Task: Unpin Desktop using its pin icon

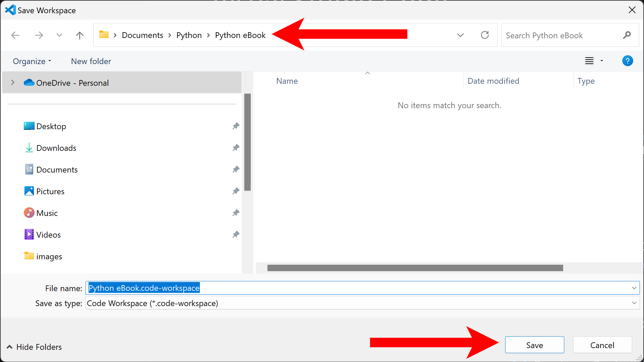Action: pyautogui.click(x=236, y=126)
